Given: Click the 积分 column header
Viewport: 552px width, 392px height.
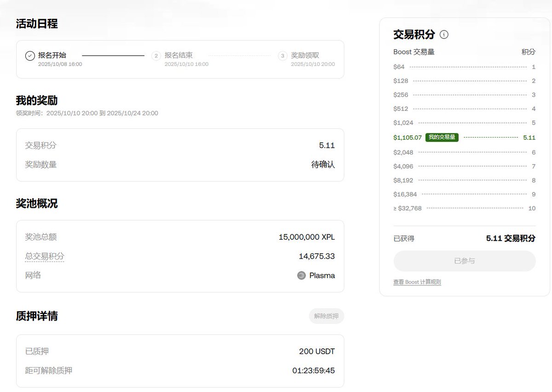Looking at the screenshot, I should coord(529,52).
